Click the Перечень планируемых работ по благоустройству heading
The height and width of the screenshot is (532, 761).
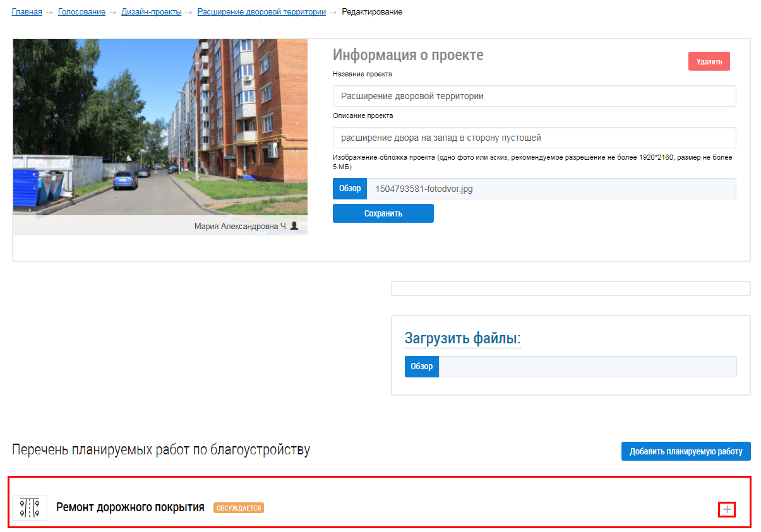click(x=161, y=451)
